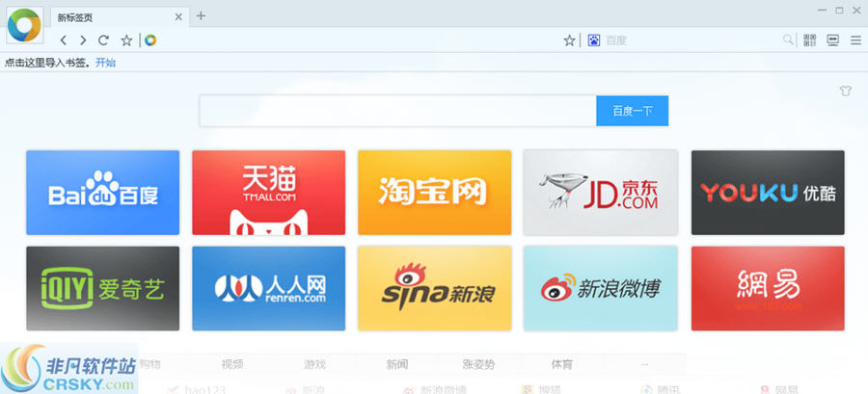Go back with the back arrow
Viewport: 868px width, 394px height.
pos(63,40)
